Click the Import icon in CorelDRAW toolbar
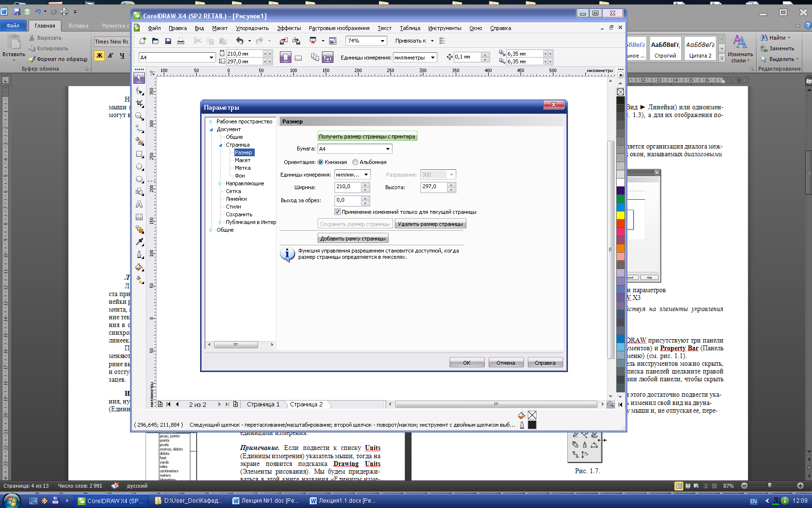This screenshot has height=508, width=812. pos(283,41)
